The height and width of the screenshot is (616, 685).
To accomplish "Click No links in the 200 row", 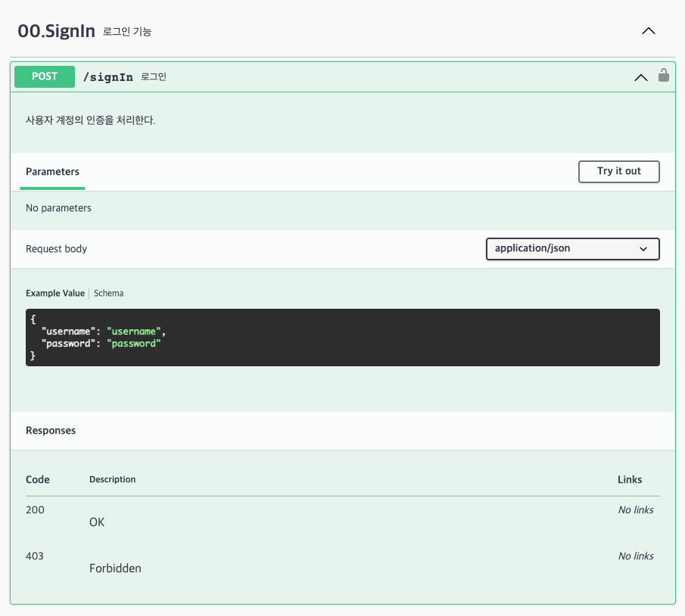I will (x=636, y=510).
